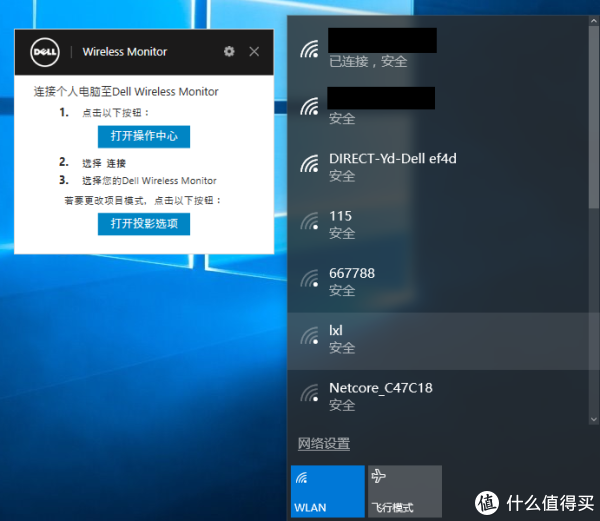Click Wi-Fi icon beside Netcore_C47C18
The image size is (600, 521).
coord(309,393)
